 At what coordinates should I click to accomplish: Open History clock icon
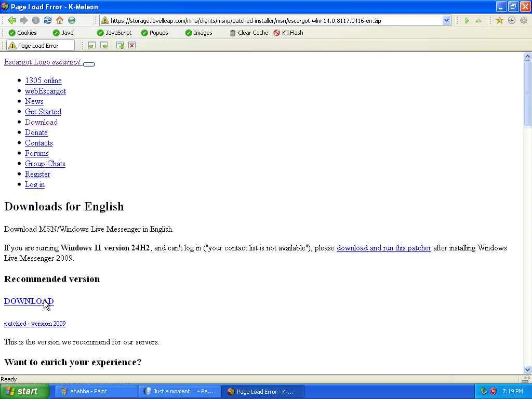click(x=512, y=21)
